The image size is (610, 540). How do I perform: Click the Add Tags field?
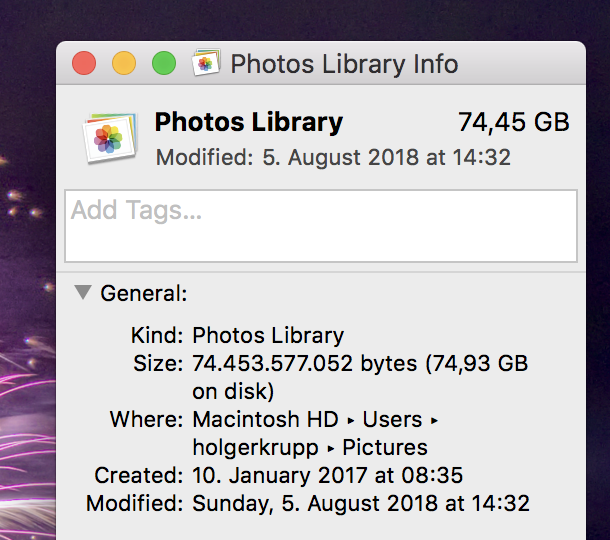(321, 226)
